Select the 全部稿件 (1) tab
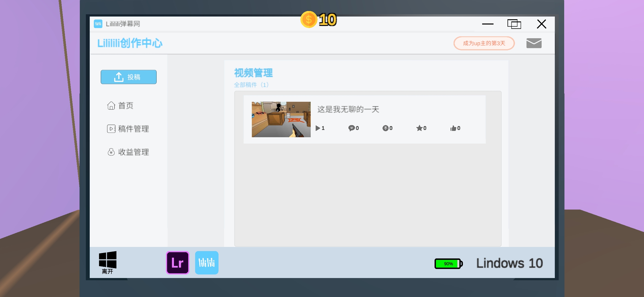The width and height of the screenshot is (644, 297). pos(251,85)
